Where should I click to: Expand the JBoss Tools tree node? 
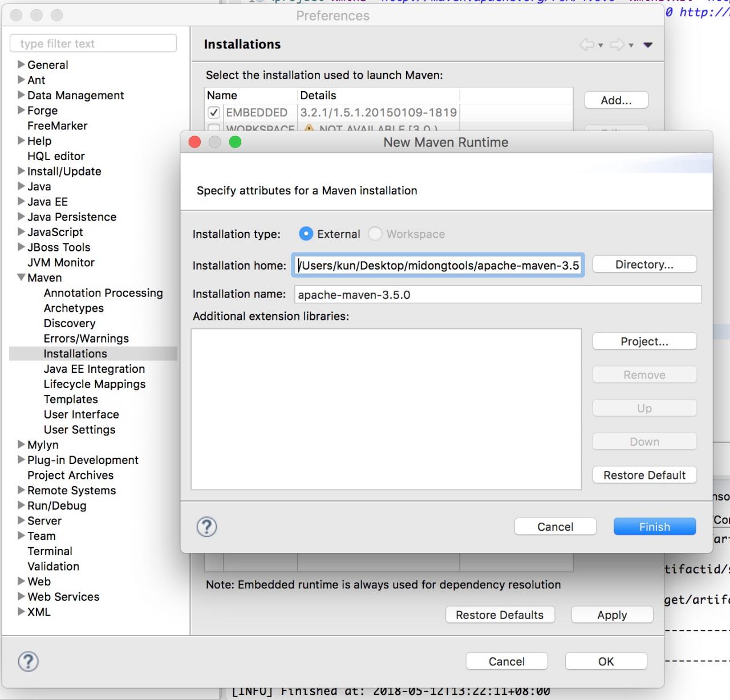(x=21, y=247)
